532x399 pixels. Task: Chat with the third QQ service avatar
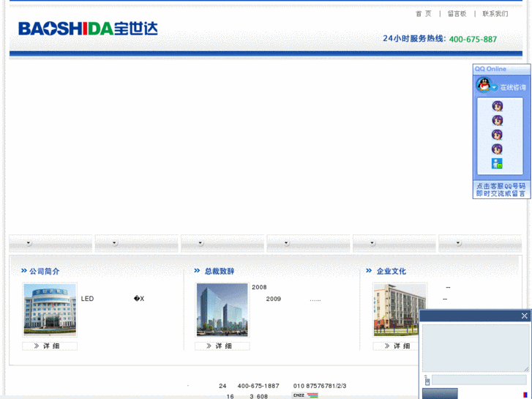point(498,135)
